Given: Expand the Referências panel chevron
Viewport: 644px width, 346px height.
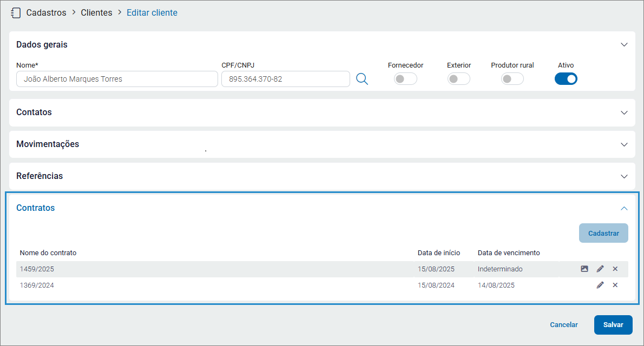Looking at the screenshot, I should 624,176.
